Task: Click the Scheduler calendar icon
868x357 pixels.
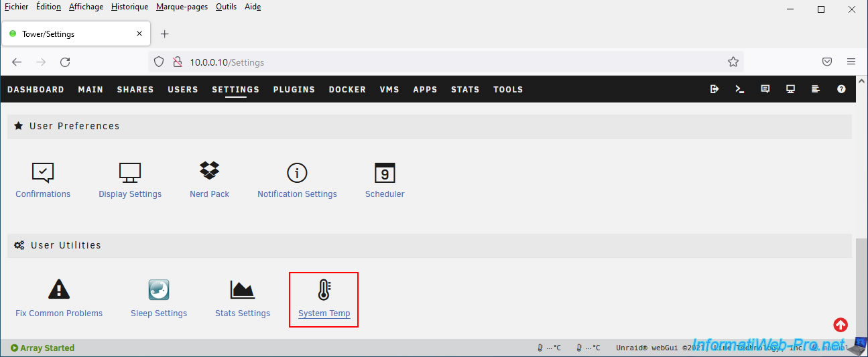Action: click(x=385, y=172)
